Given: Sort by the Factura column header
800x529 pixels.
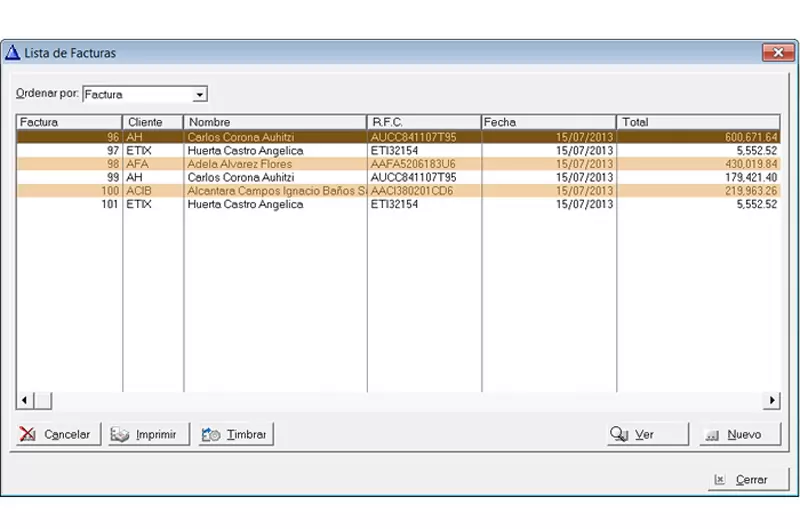Looking at the screenshot, I should tap(69, 122).
